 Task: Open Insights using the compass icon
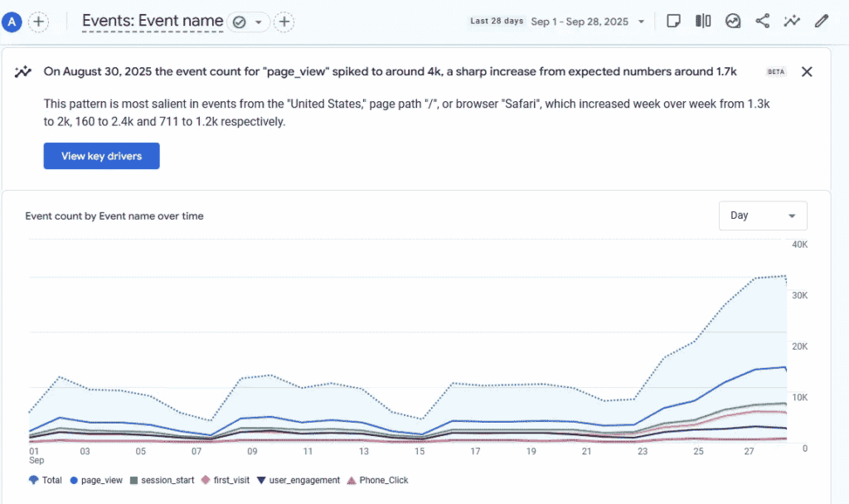[733, 21]
